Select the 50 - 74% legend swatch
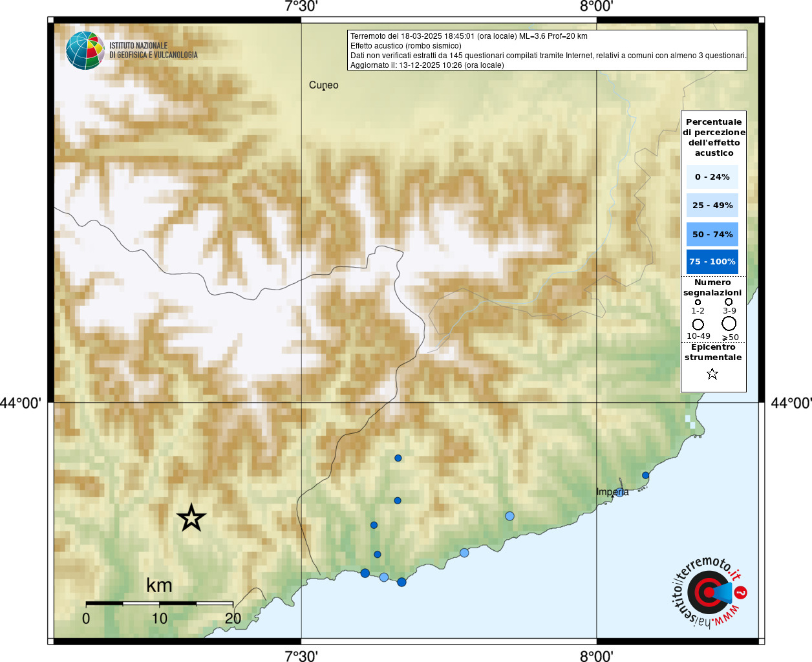This screenshot has height=662, width=812. [x=712, y=234]
